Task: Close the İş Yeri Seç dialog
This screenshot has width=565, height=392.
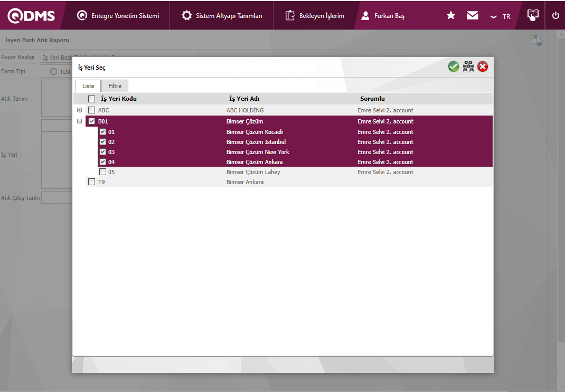Action: point(483,66)
